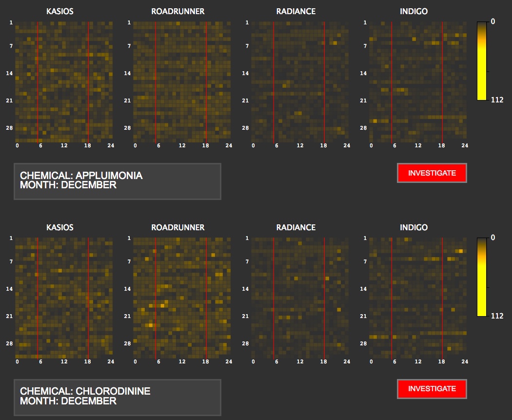Click the color scale legend beside Chlorodinine row
The width and height of the screenshot is (512, 420).
click(482, 277)
